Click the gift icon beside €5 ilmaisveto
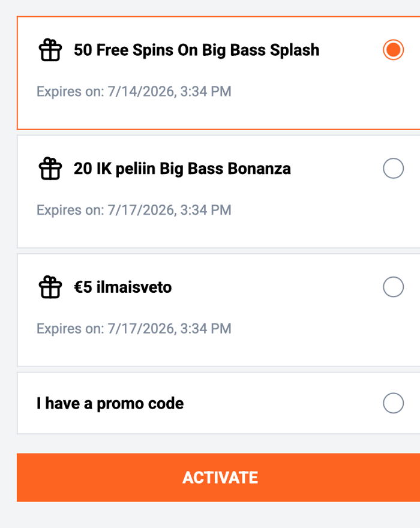Image resolution: width=420 pixels, height=528 pixels. pyautogui.click(x=50, y=287)
